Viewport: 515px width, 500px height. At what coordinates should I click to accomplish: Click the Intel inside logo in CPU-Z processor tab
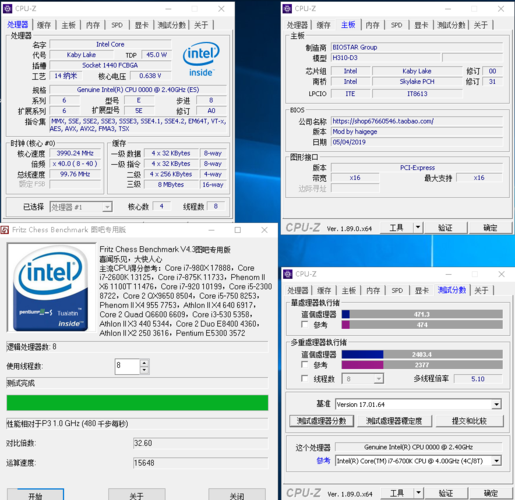[201, 59]
